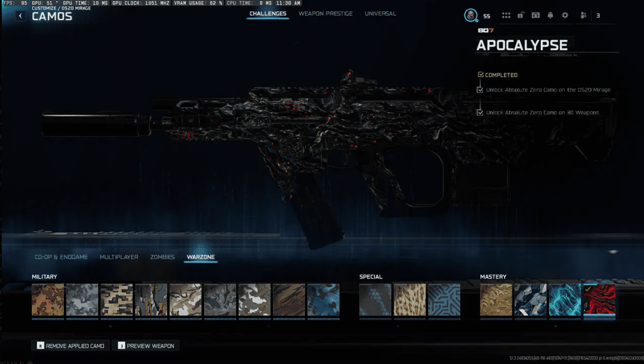Click the DS20 Mirage Absolute Zero checkbox

pos(480,90)
